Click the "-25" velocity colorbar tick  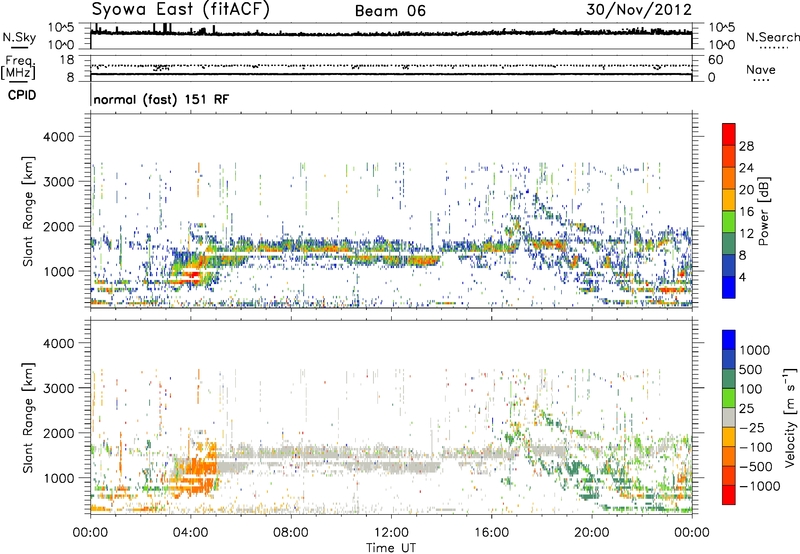[752, 428]
